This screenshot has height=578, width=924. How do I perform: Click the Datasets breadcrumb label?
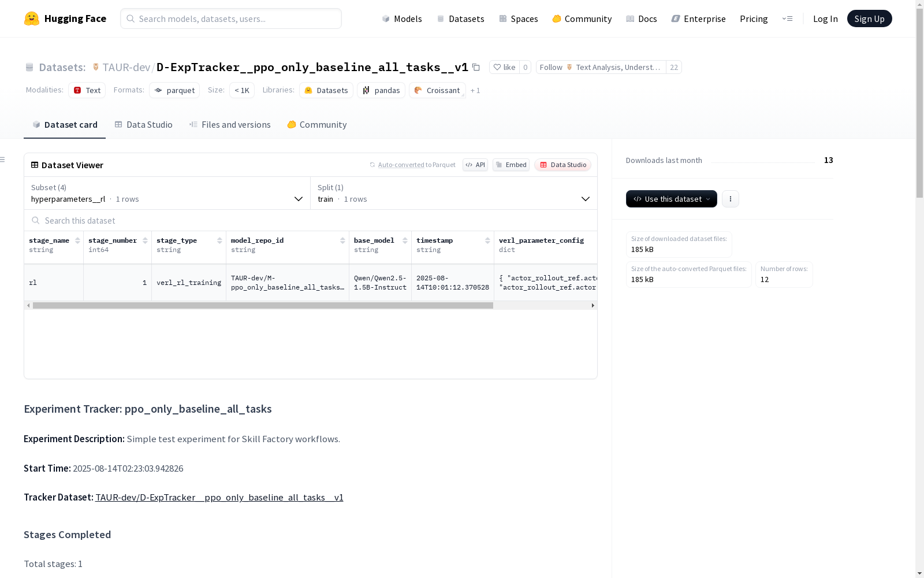(62, 67)
